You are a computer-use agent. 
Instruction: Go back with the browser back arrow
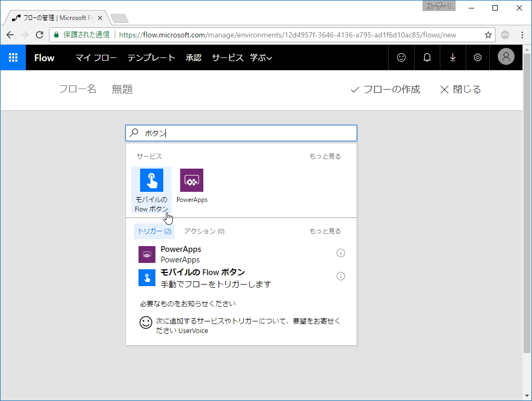pos(10,35)
